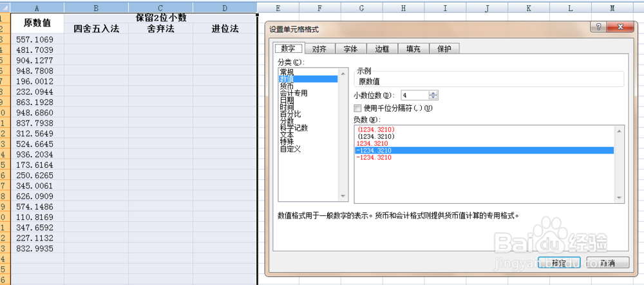This screenshot has height=285, width=644.
Task: Choose red (1234.3210) negative format
Action: 484,129
